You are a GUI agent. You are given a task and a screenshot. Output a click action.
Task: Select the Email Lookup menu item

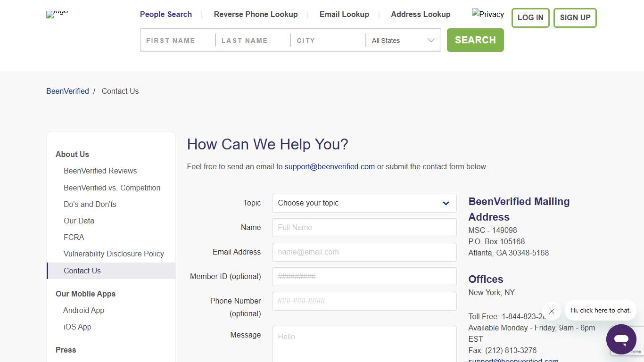coord(344,14)
